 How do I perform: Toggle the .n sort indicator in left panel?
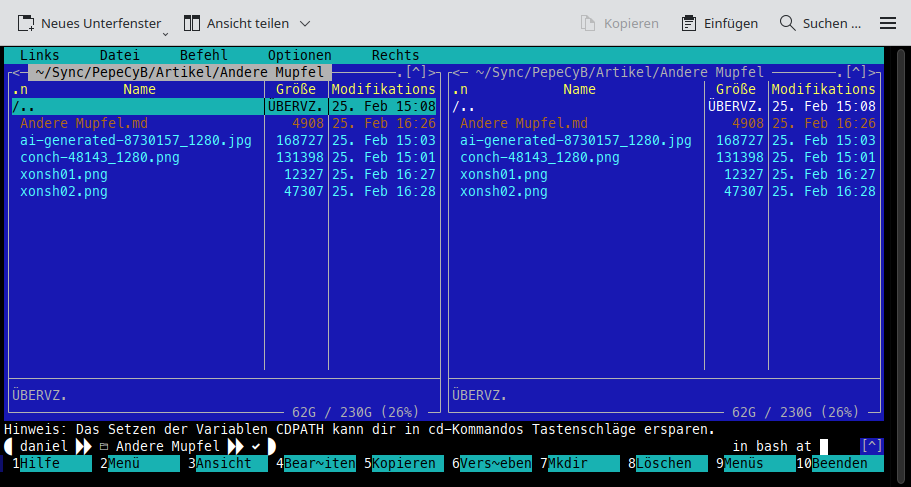point(20,89)
